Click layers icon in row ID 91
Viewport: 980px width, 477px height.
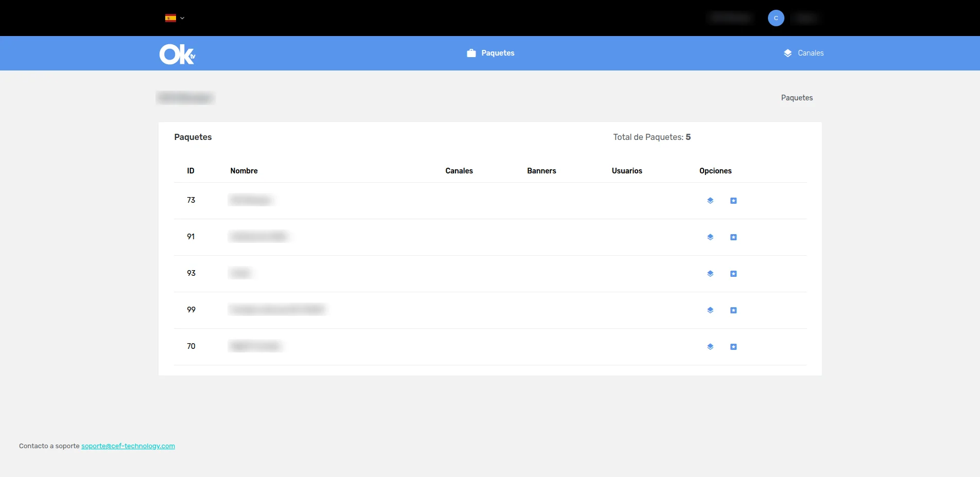click(710, 237)
